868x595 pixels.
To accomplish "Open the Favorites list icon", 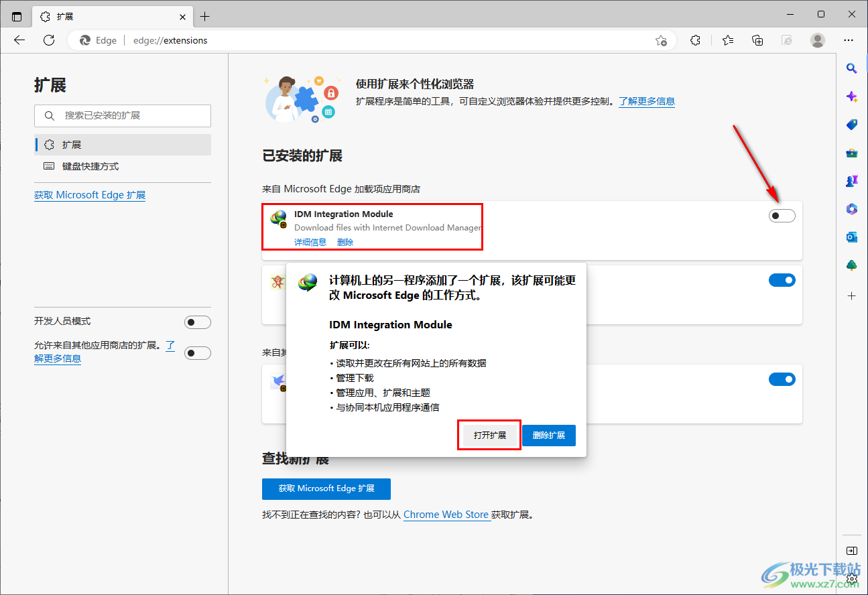I will coord(728,40).
